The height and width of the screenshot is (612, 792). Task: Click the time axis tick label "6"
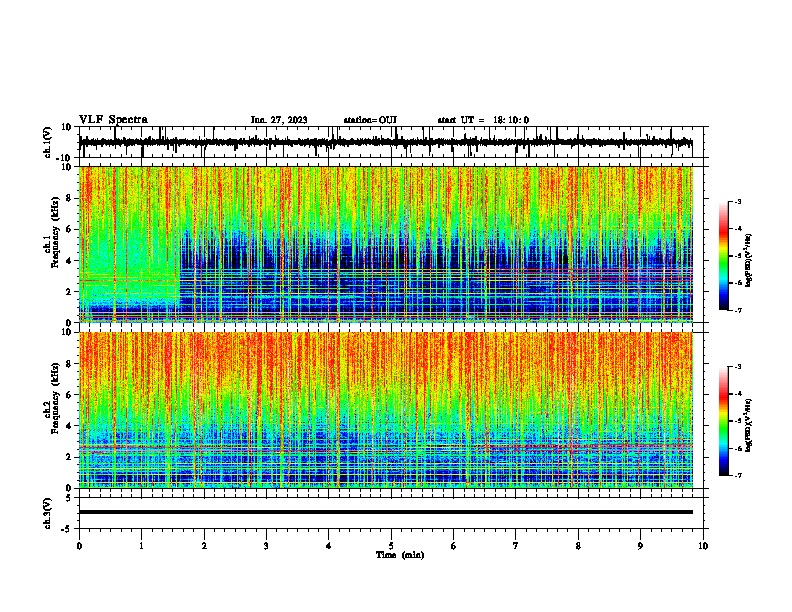pos(454,546)
